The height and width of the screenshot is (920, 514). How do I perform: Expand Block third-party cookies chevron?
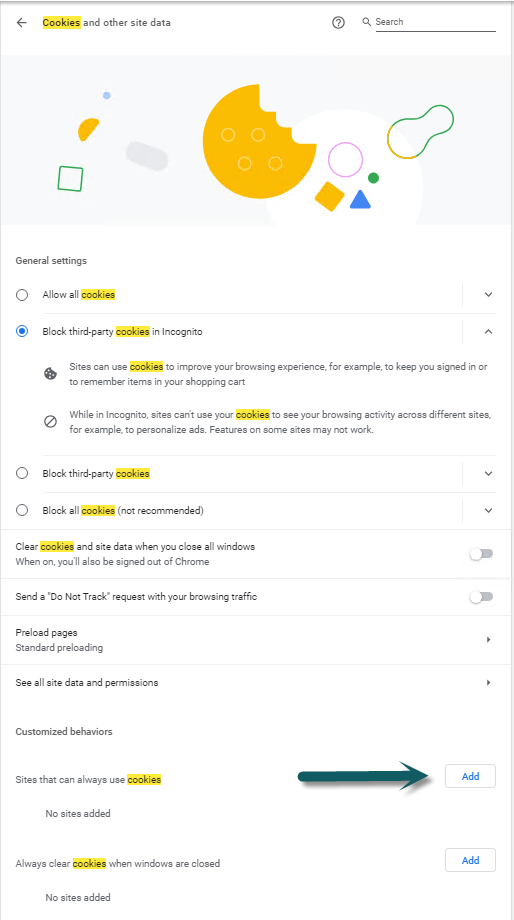click(x=488, y=473)
